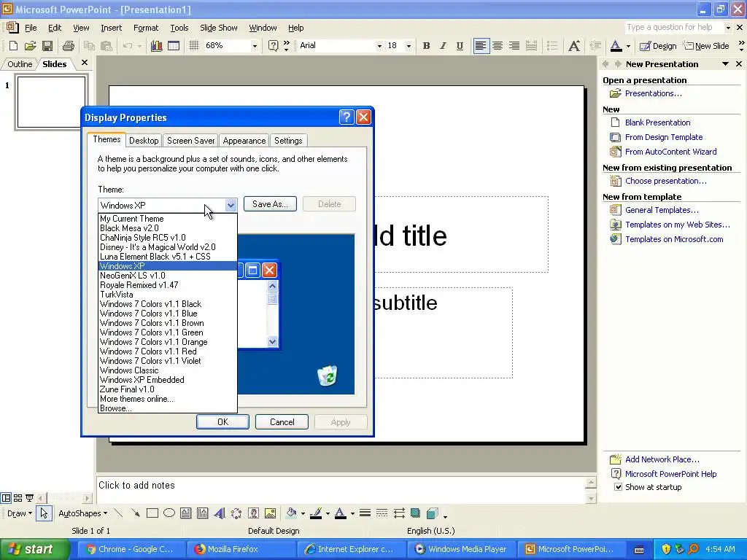
Task: Switch to Slide Sorter view icon
Action: tap(18, 498)
